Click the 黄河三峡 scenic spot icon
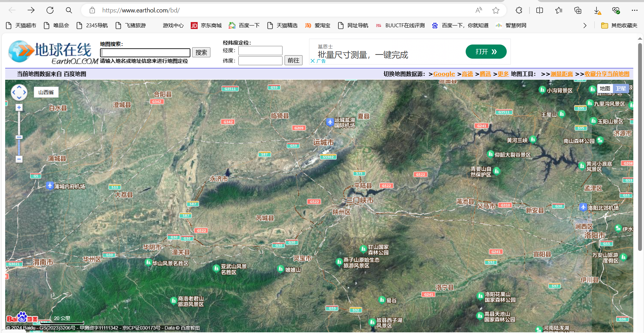This screenshot has width=644, height=333. coord(533,139)
